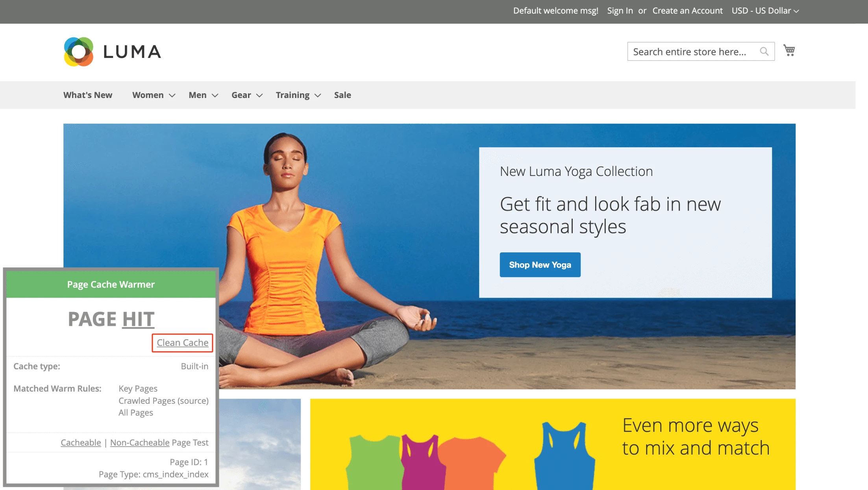
Task: Click the Women dropdown chevron icon
Action: [172, 95]
